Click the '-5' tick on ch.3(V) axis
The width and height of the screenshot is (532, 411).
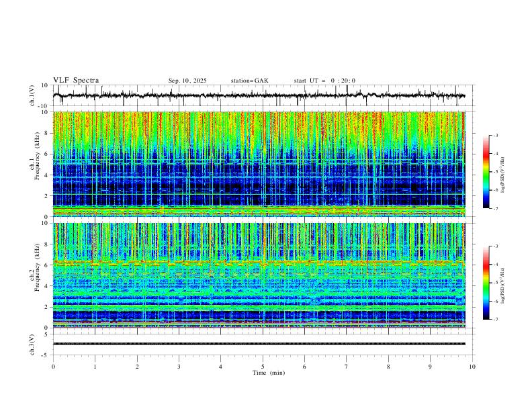tap(46, 355)
